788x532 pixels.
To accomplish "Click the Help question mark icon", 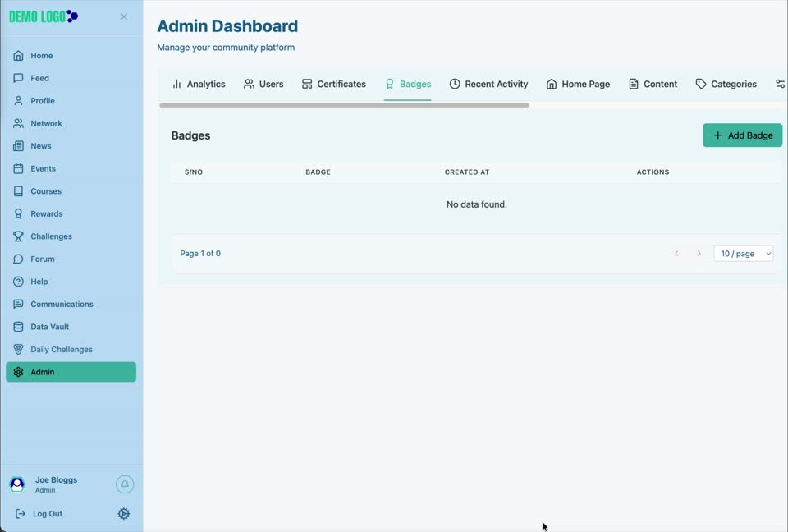I will click(18, 282).
